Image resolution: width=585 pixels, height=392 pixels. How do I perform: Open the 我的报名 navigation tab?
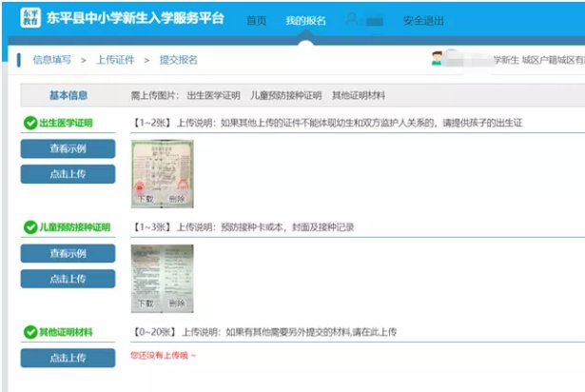click(x=304, y=20)
